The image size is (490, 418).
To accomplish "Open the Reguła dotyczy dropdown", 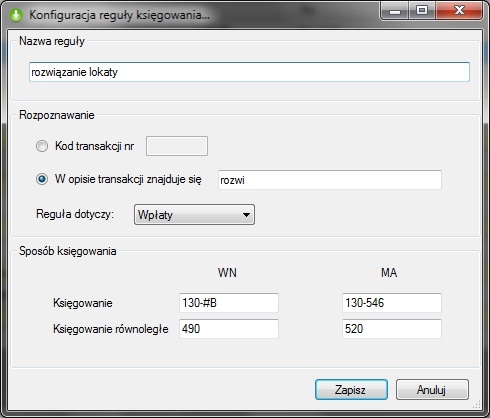I will 194,214.
